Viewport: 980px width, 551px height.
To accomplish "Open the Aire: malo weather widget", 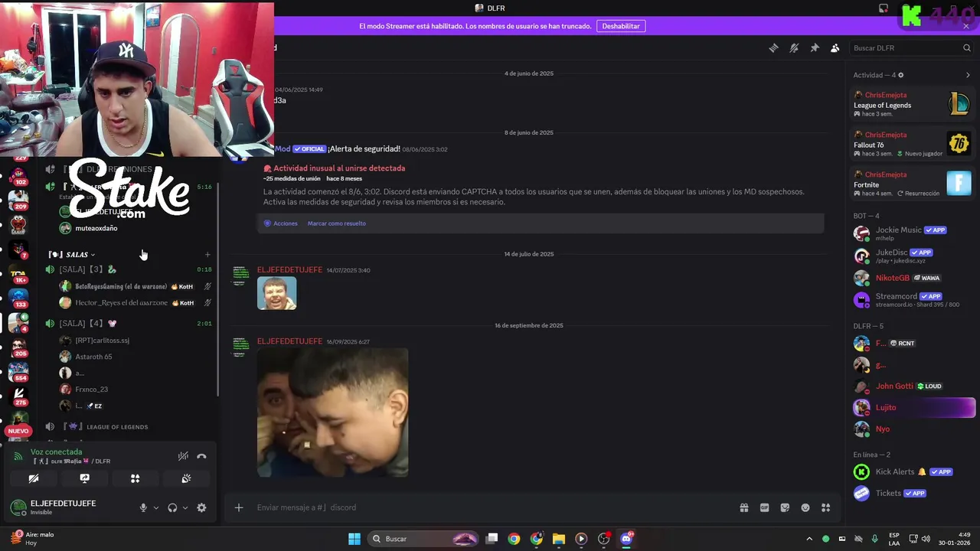I will tap(34, 539).
